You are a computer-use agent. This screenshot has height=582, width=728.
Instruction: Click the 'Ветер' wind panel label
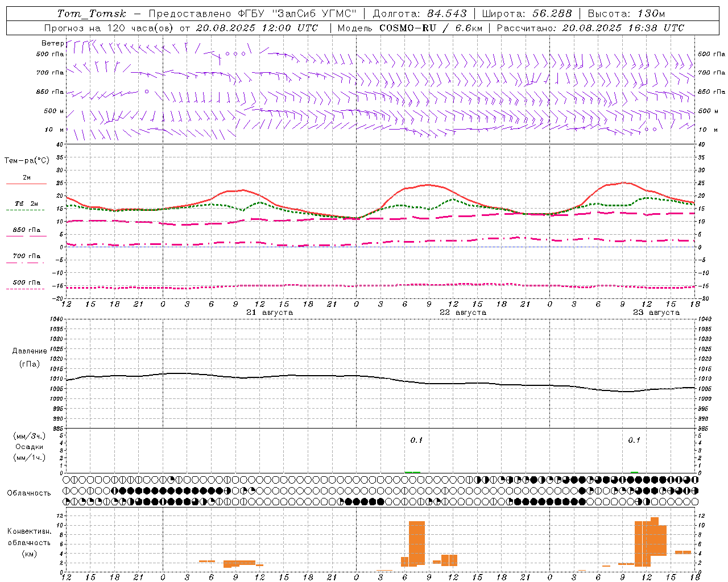click(52, 43)
